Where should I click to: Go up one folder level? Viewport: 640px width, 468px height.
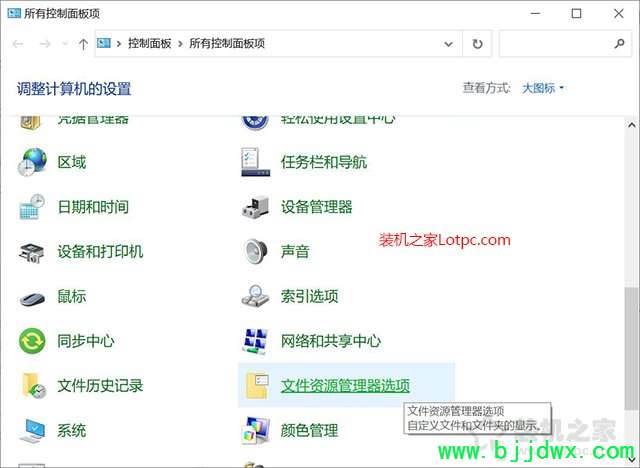[x=83, y=44]
